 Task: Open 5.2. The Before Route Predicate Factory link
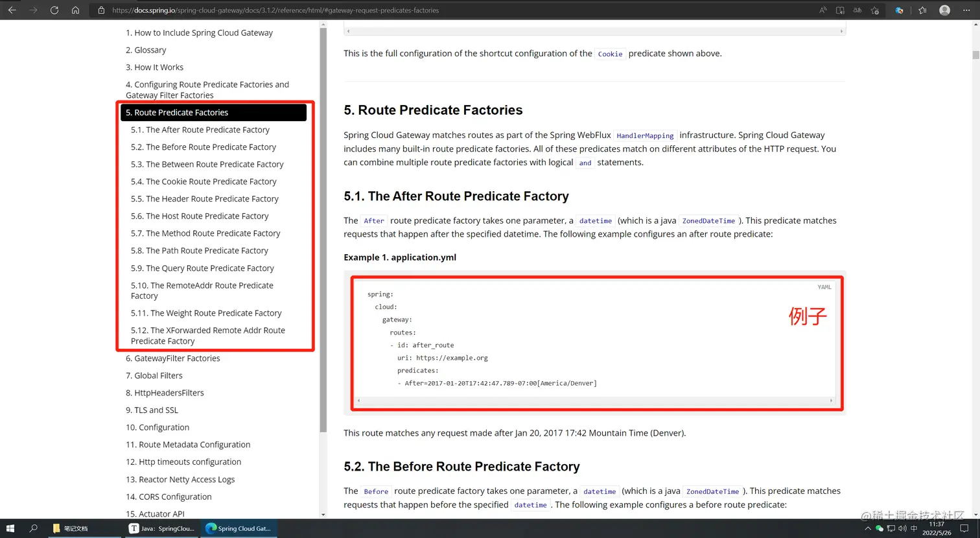[204, 147]
